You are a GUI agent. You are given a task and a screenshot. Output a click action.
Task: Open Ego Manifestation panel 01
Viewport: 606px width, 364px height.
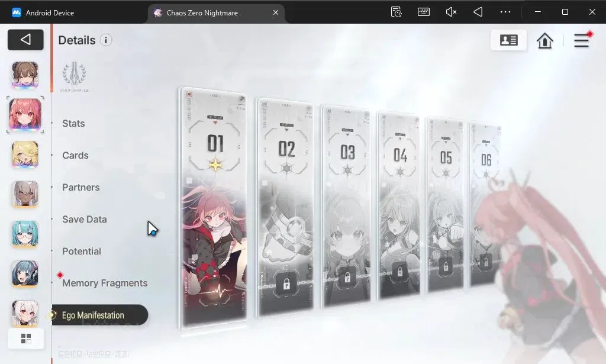pos(214,208)
